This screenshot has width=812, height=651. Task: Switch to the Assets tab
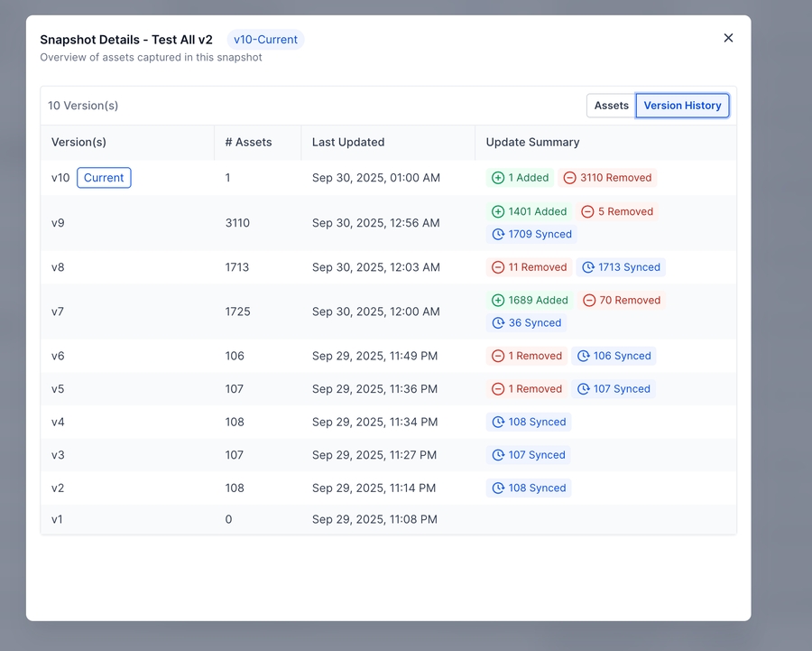(611, 106)
